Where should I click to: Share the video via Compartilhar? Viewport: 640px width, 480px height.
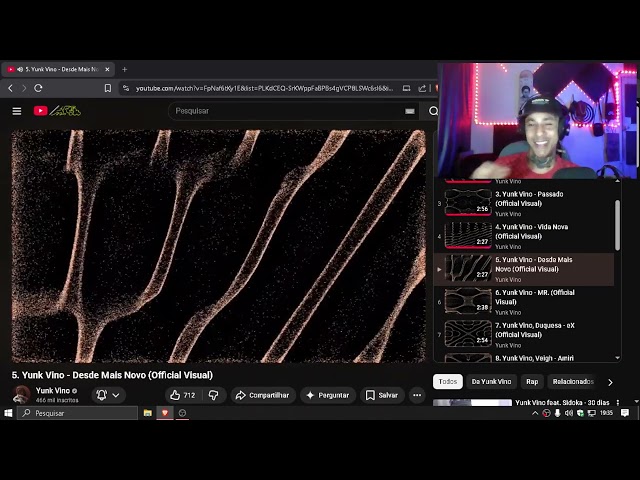[x=263, y=395]
